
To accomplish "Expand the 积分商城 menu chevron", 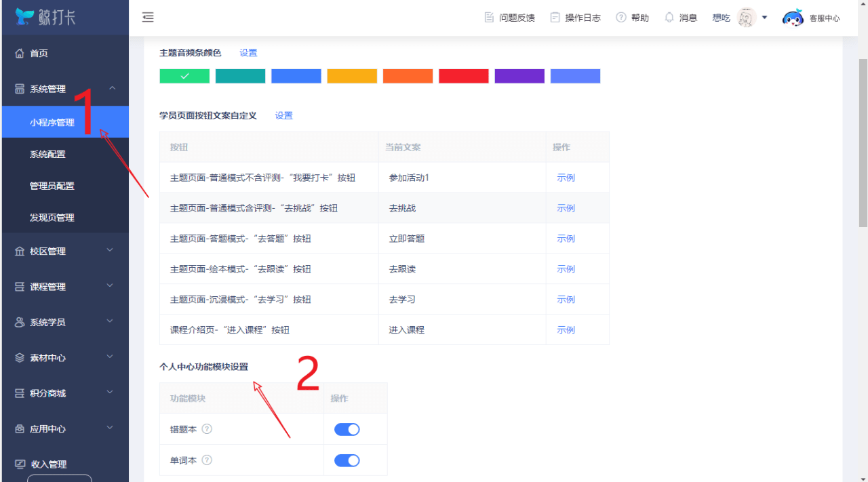I will tap(111, 393).
